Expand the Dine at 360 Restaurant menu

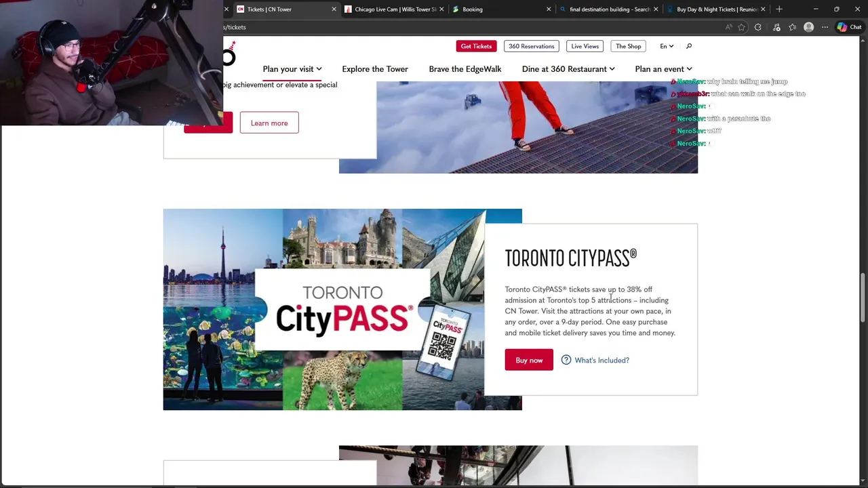tap(568, 69)
